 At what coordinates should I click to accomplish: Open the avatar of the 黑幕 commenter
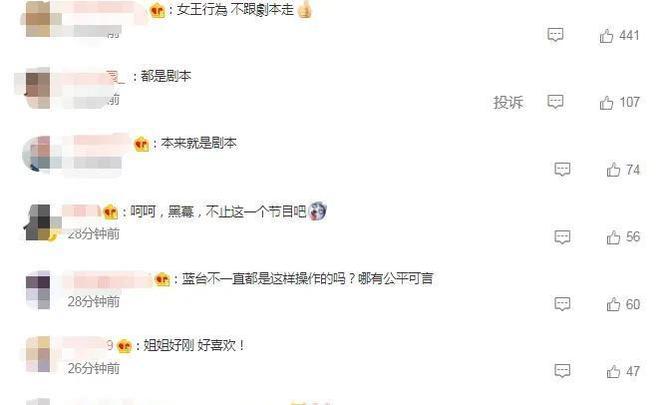[40, 222]
